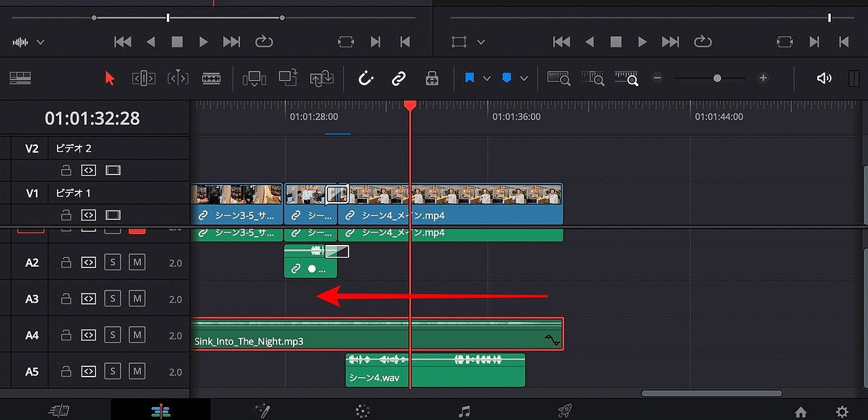
Task: Select the Selection Mode arrow tool
Action: point(110,78)
